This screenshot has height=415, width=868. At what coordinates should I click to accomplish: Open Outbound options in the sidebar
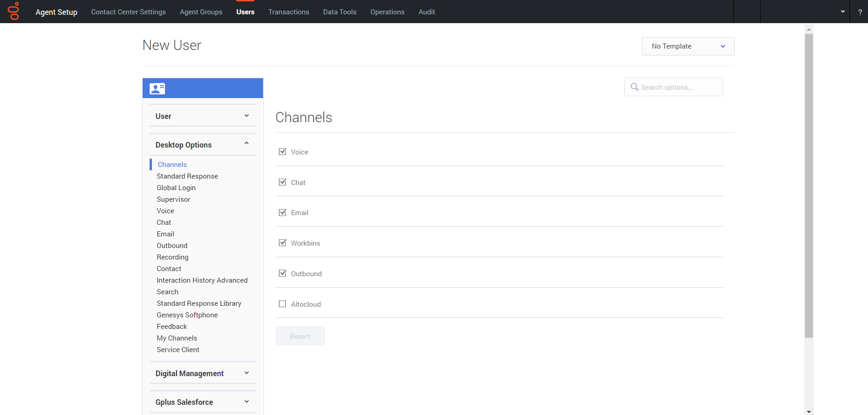(x=172, y=245)
